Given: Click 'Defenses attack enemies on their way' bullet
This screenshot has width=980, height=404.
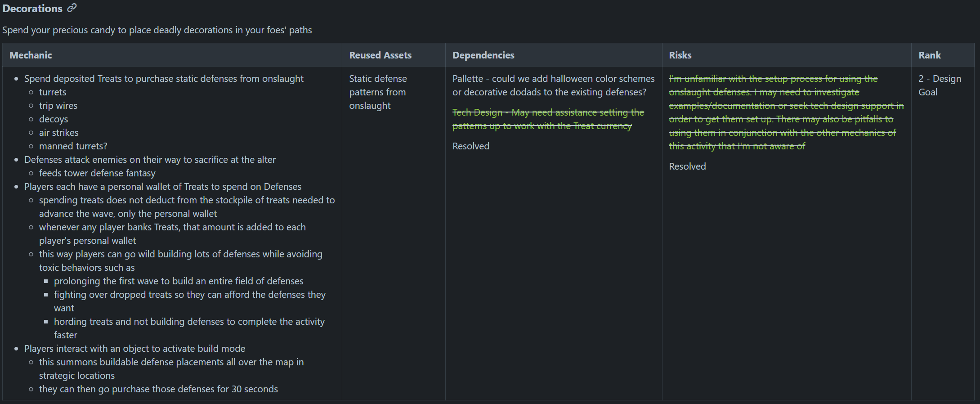Looking at the screenshot, I should pyautogui.click(x=150, y=160).
